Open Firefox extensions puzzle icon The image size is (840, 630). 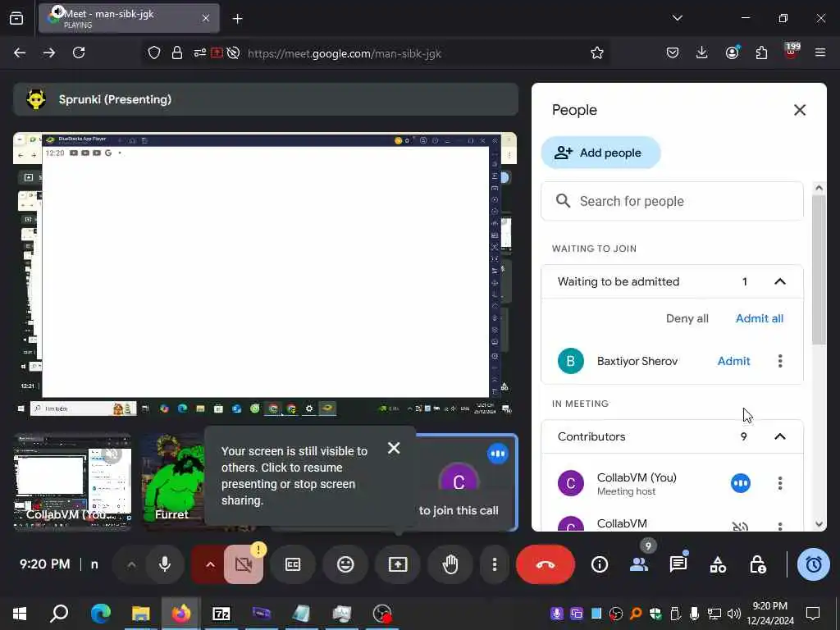point(761,52)
